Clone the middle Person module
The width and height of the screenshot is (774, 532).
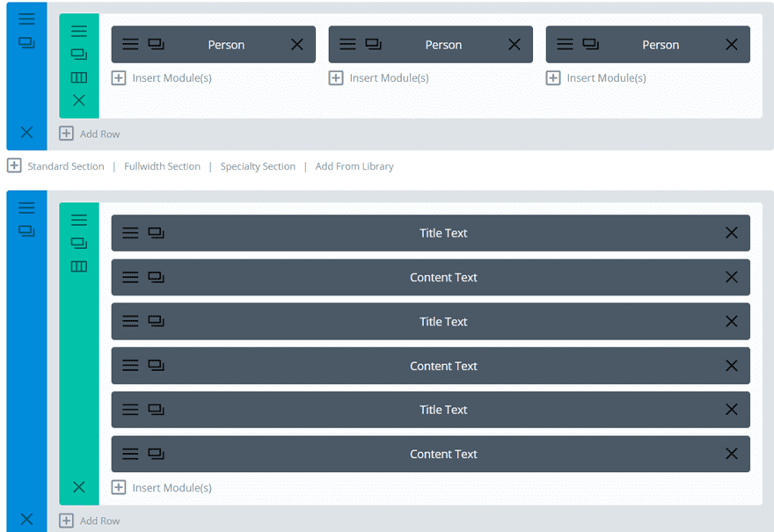click(373, 45)
